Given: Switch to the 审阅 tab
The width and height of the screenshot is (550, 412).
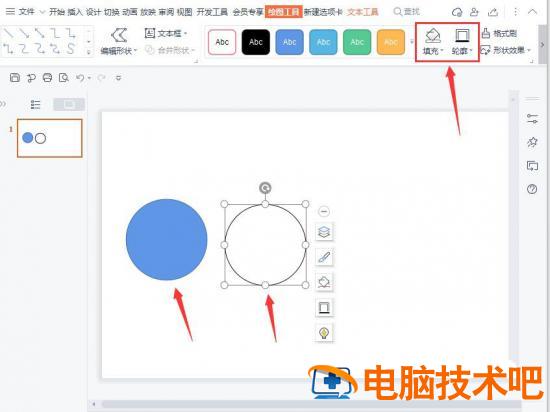Looking at the screenshot, I should pos(166,12).
